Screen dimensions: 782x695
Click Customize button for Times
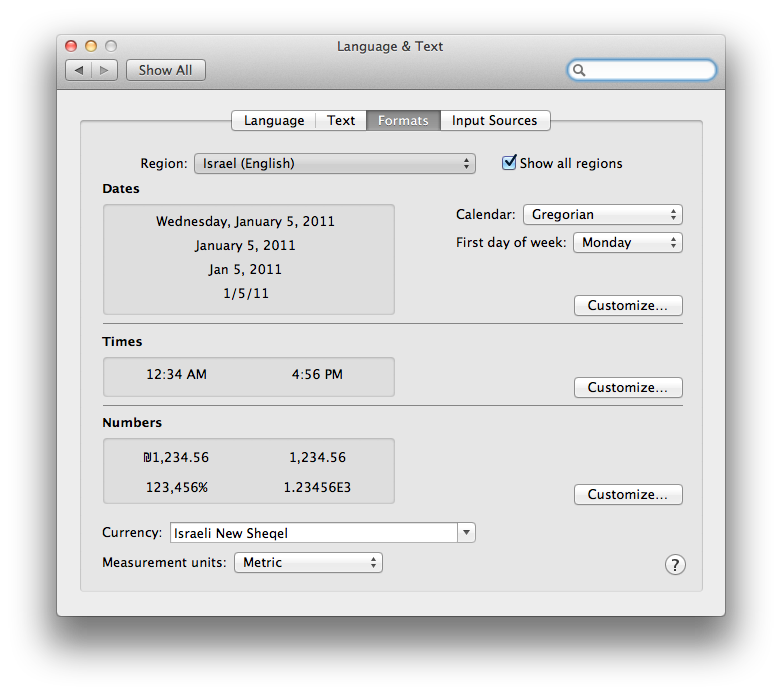627,387
